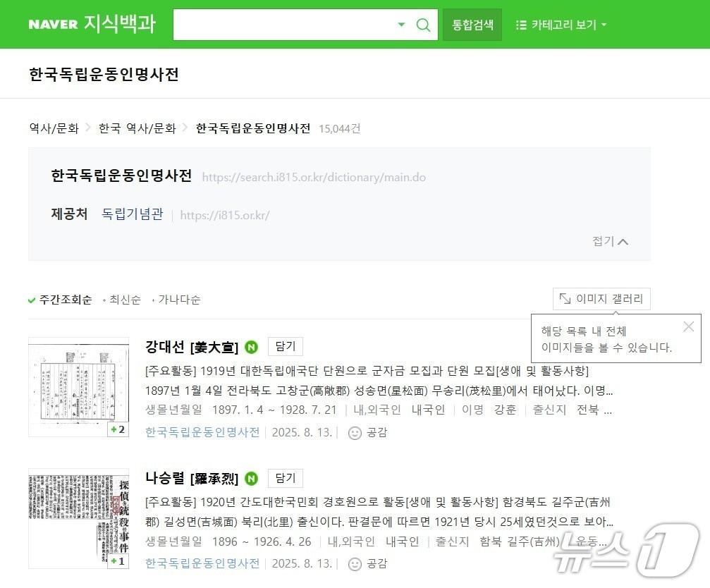710x588 pixels.
Task: Select 최신순 sorting option
Action: click(x=125, y=300)
